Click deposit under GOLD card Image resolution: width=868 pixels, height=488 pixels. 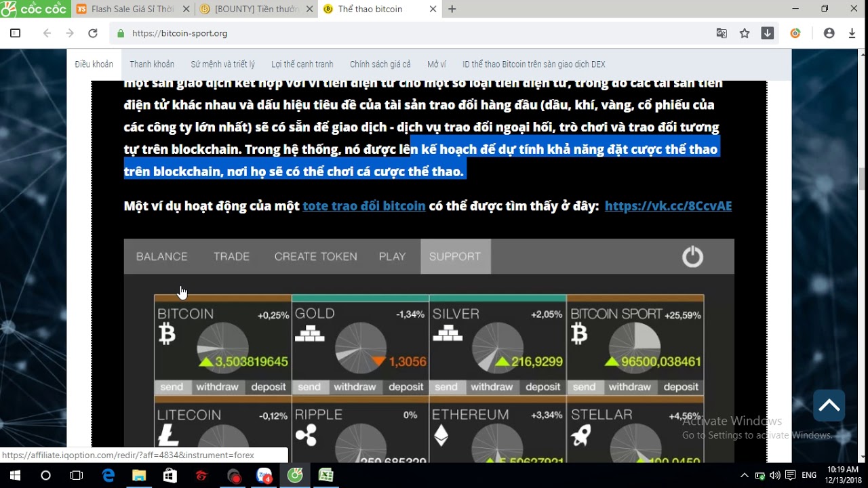tap(406, 387)
